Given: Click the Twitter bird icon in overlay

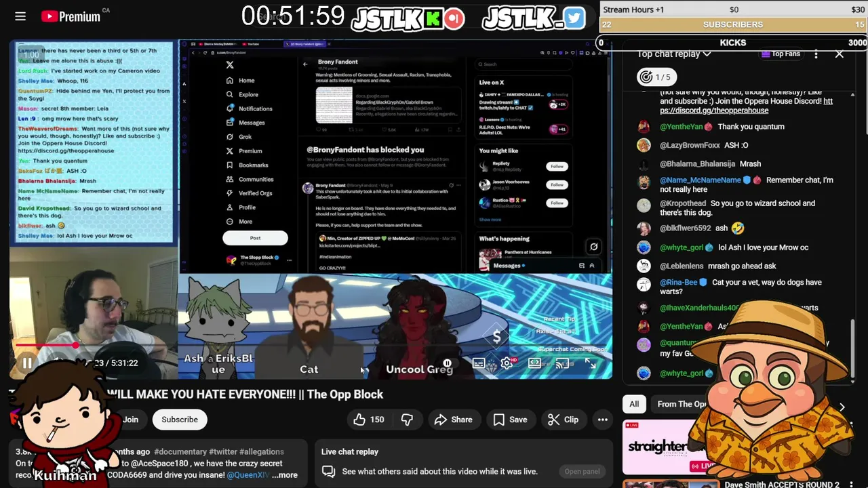Looking at the screenshot, I should 574,18.
